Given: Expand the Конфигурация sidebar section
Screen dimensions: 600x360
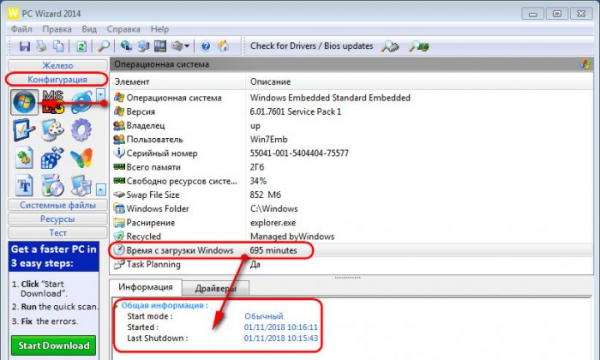Looking at the screenshot, I should point(57,79).
